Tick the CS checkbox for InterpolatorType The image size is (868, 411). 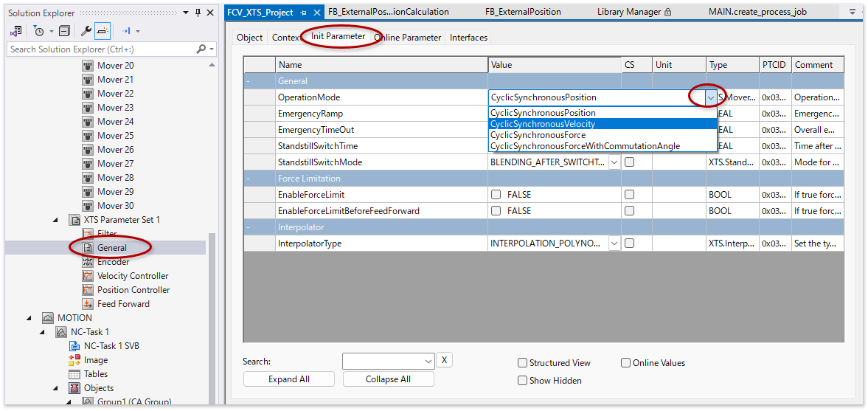(629, 244)
